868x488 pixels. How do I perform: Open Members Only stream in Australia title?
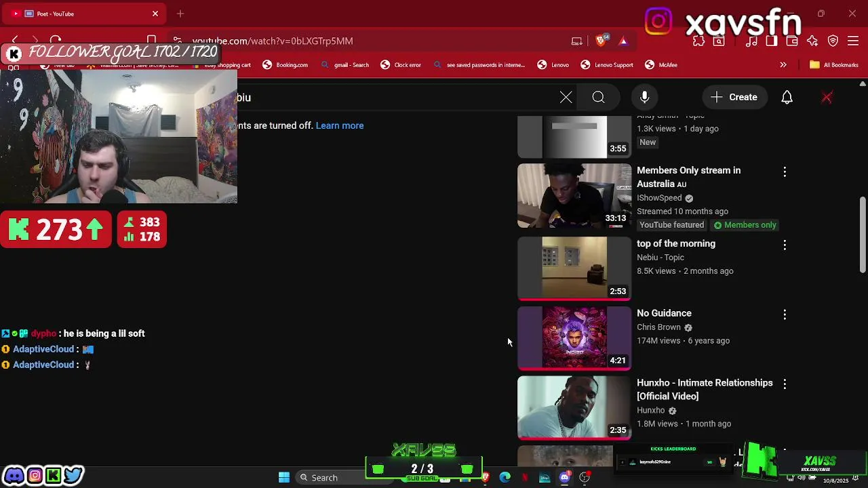click(688, 177)
